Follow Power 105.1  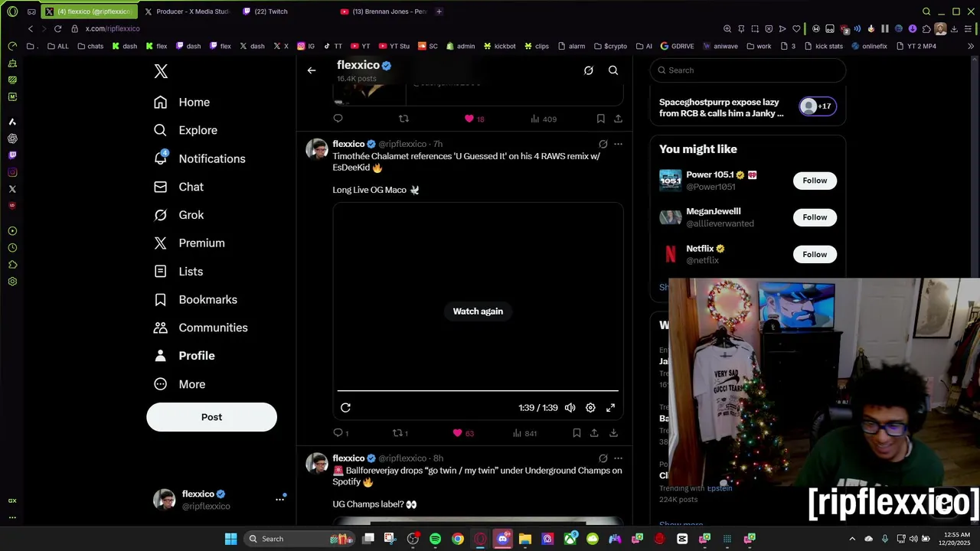click(815, 181)
